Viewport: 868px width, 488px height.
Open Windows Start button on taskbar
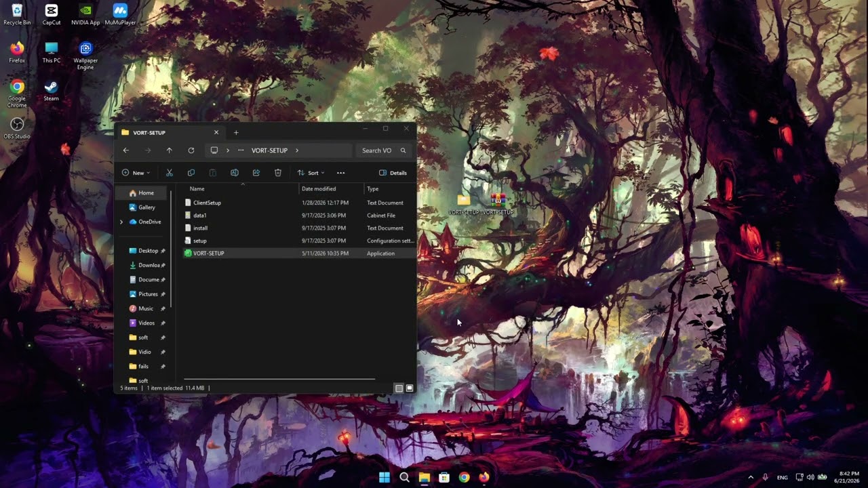point(384,477)
